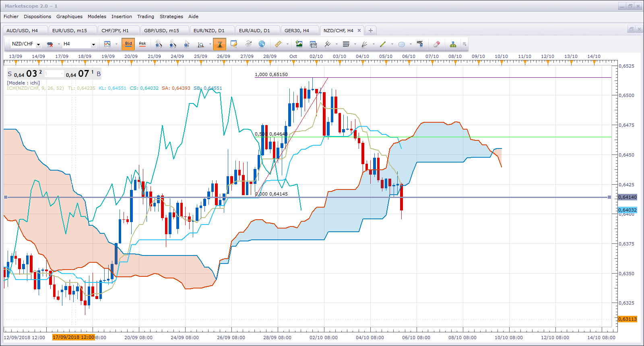Screen dimensions: 644x346
Task: Expand the chart type dropdown arrow
Action: tap(116, 44)
